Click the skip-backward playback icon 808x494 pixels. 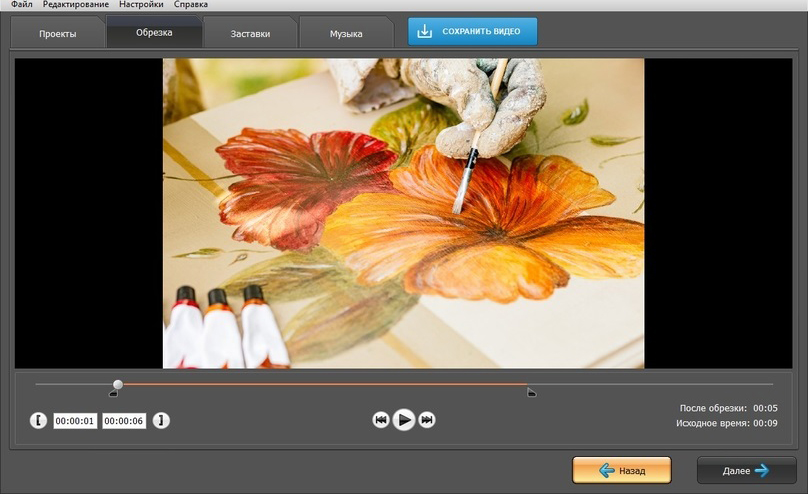coord(380,420)
